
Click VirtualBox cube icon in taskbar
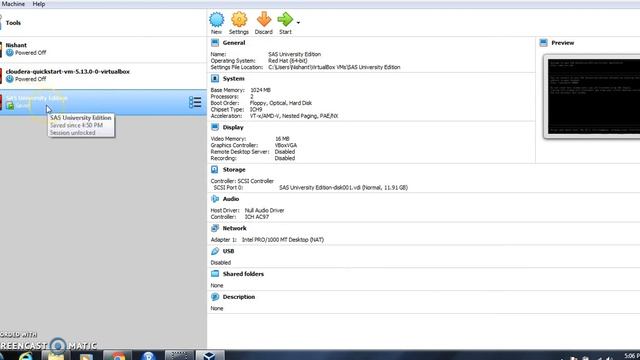[x=209, y=356]
